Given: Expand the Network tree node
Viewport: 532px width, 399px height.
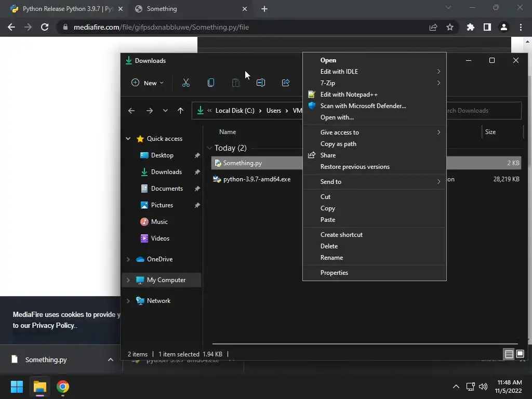Looking at the screenshot, I should coord(128,301).
